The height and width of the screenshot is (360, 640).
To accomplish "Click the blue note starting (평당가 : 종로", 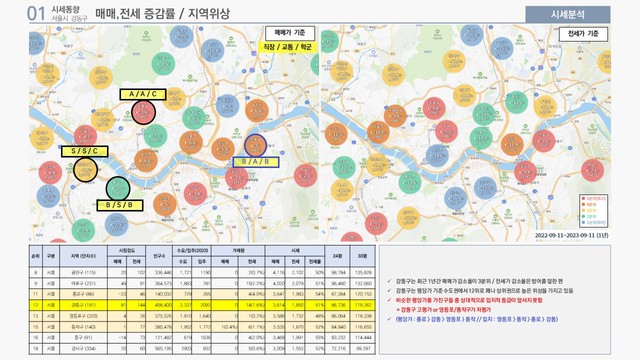I will pyautogui.click(x=476, y=319).
